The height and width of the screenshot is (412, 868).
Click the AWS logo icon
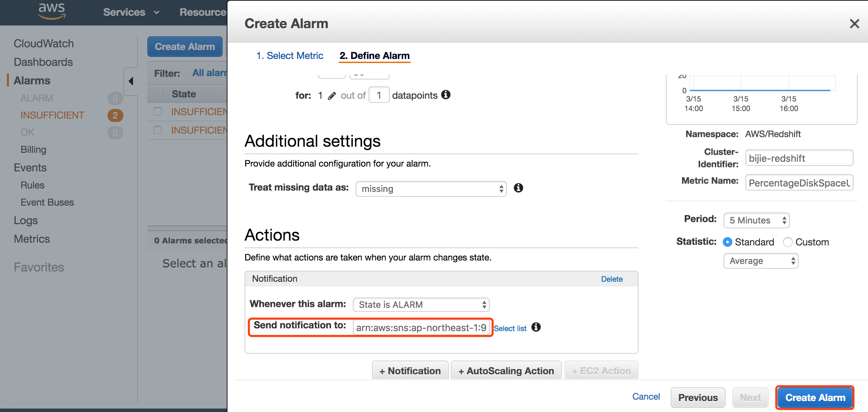(x=51, y=11)
